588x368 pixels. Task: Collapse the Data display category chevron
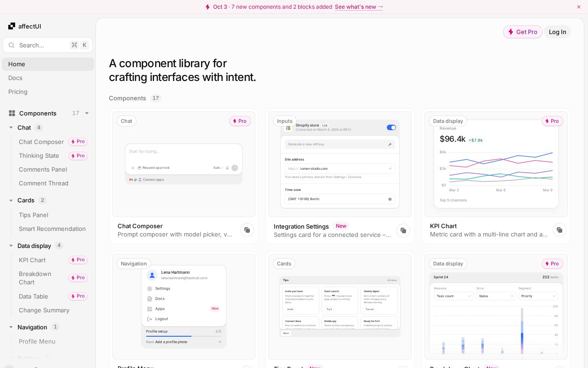(11, 246)
